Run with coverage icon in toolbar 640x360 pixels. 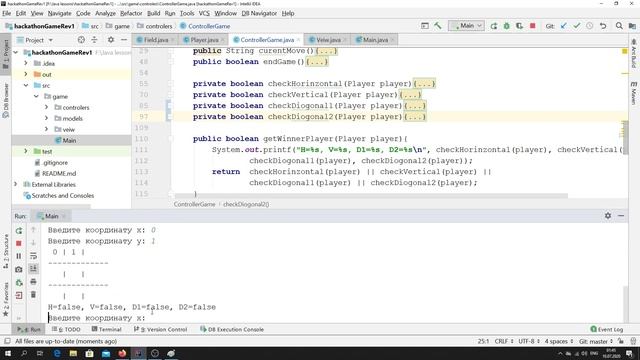pyautogui.click(x=520, y=26)
